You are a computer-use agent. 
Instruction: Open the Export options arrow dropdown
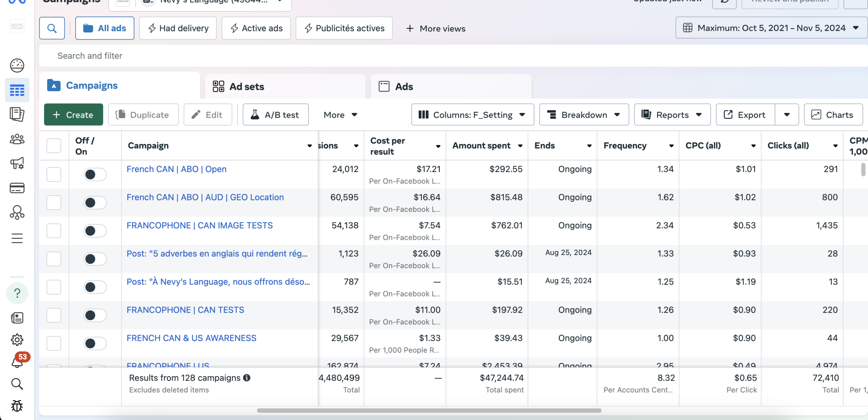[787, 115]
